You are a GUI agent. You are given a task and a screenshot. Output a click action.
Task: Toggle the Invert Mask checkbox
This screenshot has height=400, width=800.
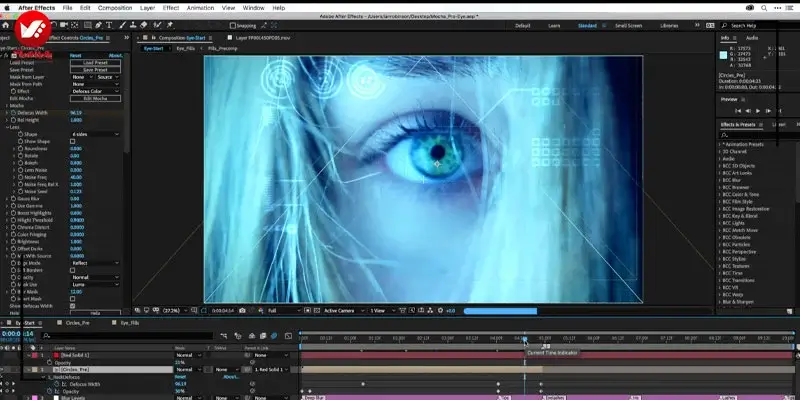coord(72,298)
